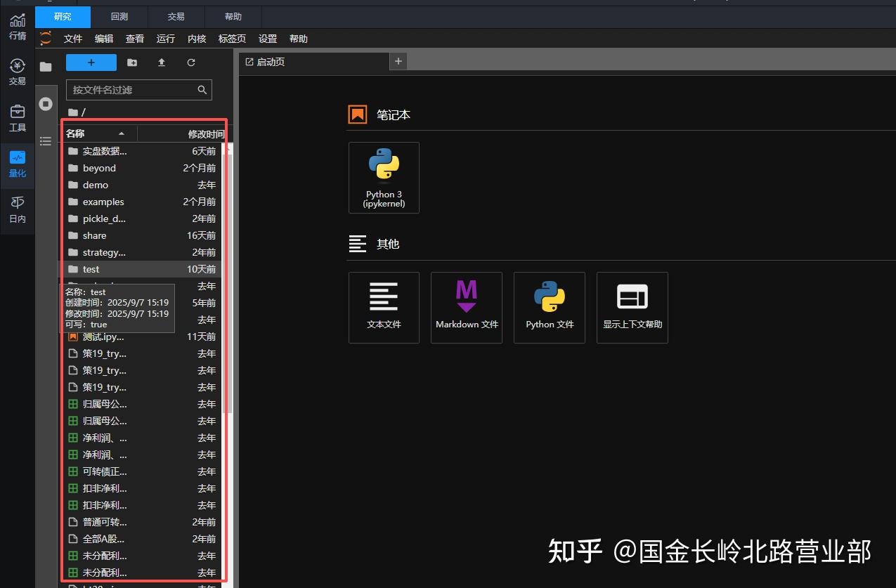896x588 pixels.
Task: Select the 量化 quant sidebar icon
Action: [x=18, y=164]
